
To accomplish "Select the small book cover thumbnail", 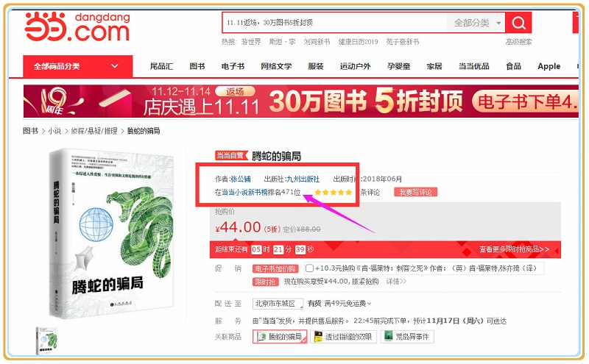I will [47, 340].
